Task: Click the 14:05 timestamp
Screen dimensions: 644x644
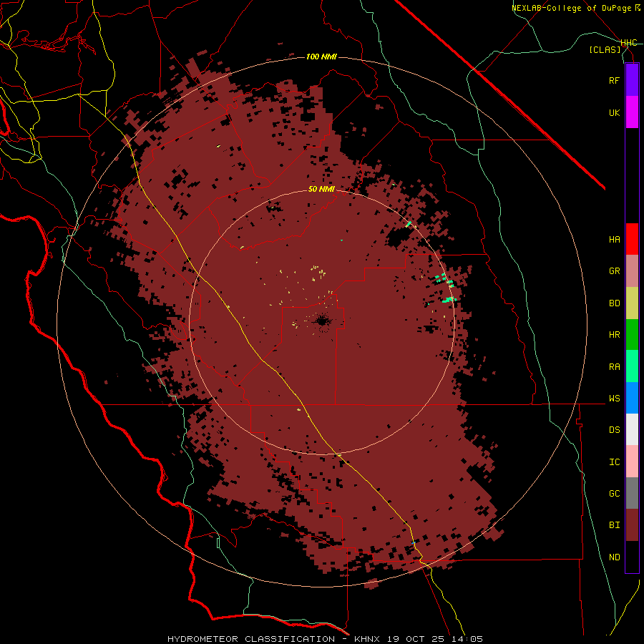Action: tap(469, 639)
